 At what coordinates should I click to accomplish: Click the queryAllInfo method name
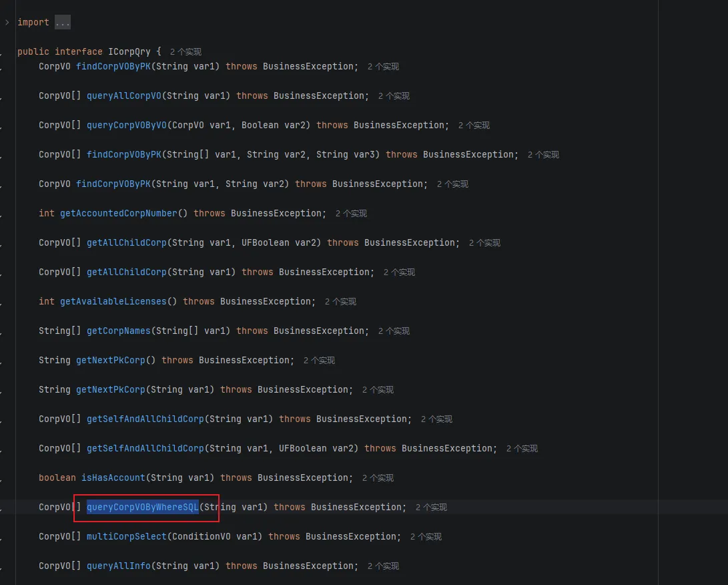118,566
